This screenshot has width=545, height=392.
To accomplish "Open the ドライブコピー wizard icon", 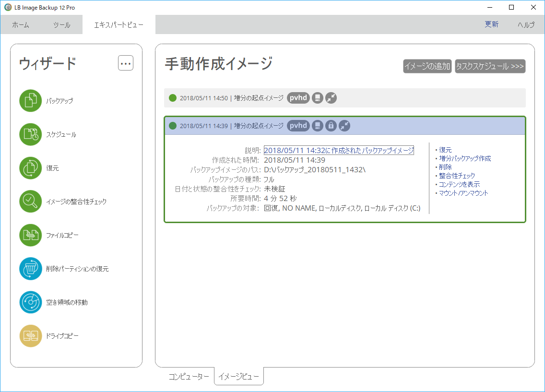I will pyautogui.click(x=31, y=336).
